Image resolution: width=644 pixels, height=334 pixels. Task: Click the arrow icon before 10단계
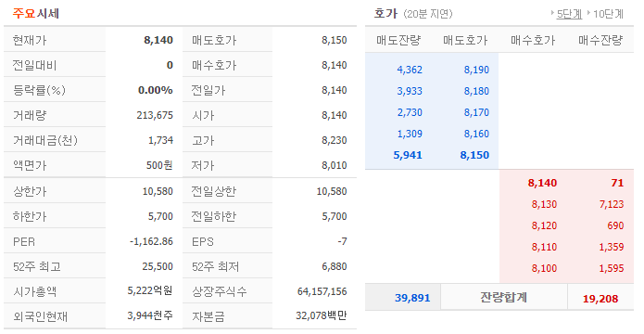pos(589,13)
